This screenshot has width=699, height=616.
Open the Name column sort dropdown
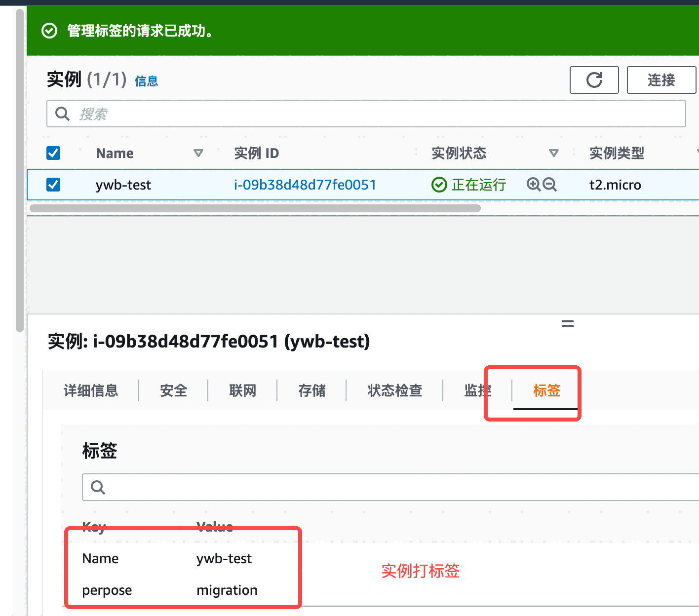tap(198, 153)
